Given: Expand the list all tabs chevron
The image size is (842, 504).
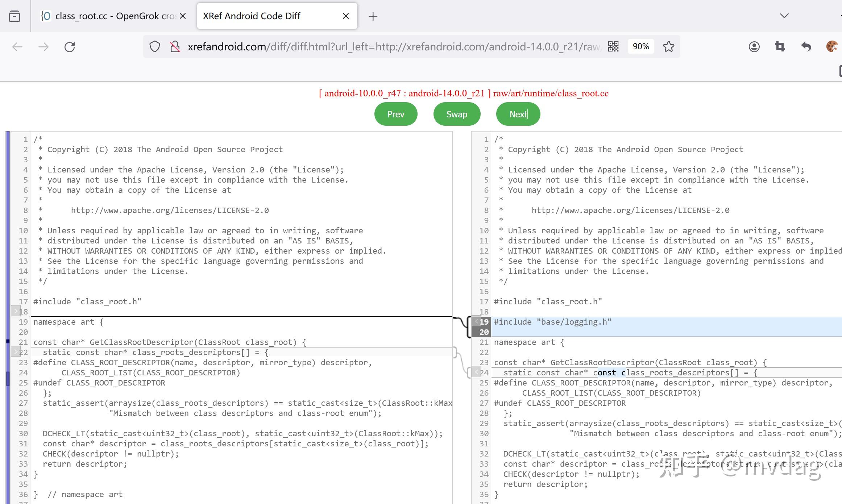Looking at the screenshot, I should 784,16.
